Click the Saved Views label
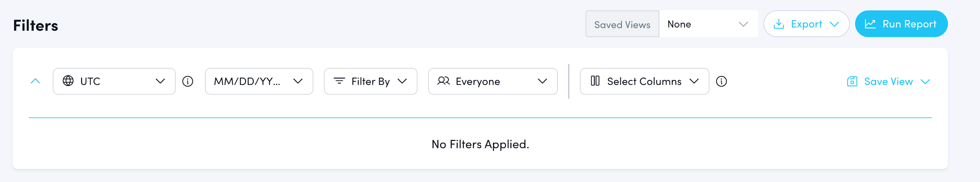This screenshot has height=182, width=980. pos(622,25)
